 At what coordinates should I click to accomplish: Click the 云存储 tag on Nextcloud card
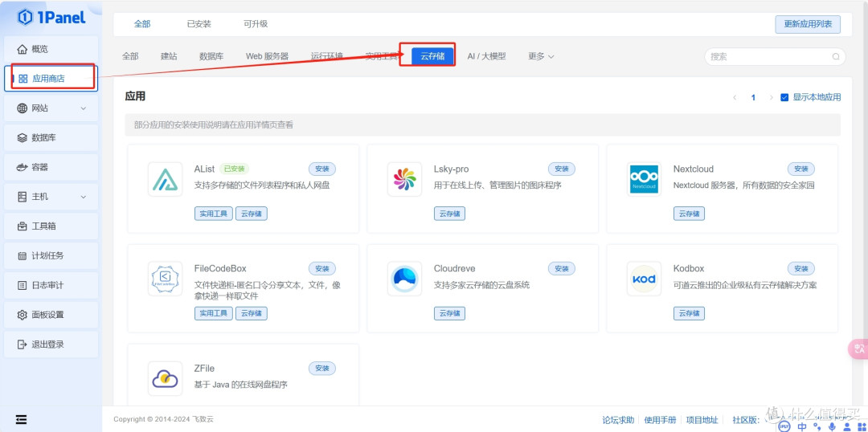click(690, 214)
